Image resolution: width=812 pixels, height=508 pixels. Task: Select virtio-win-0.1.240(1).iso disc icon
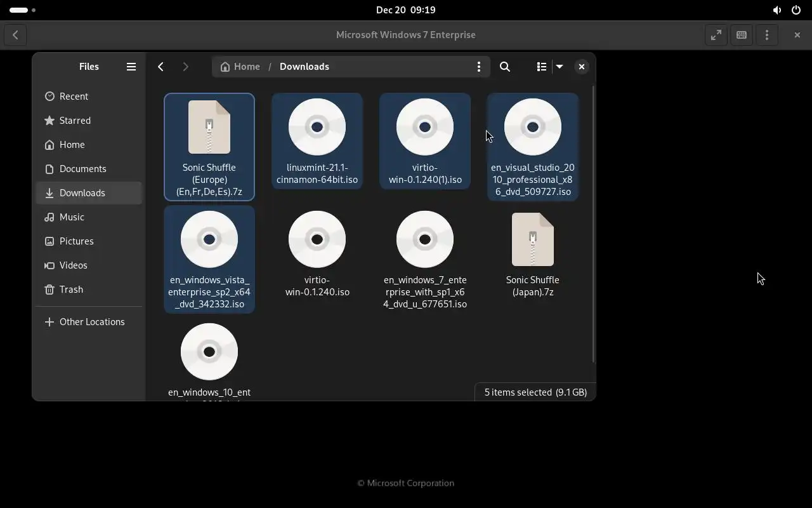425,127
